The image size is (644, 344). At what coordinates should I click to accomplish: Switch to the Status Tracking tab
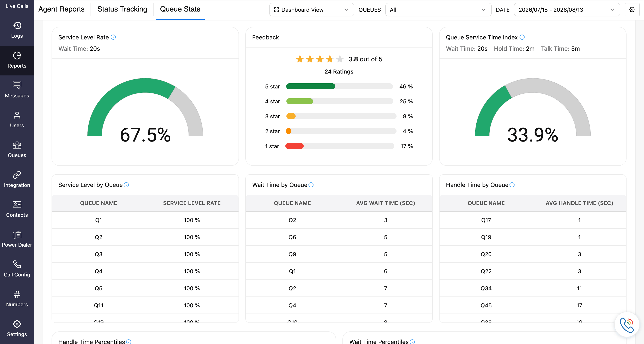(x=122, y=9)
